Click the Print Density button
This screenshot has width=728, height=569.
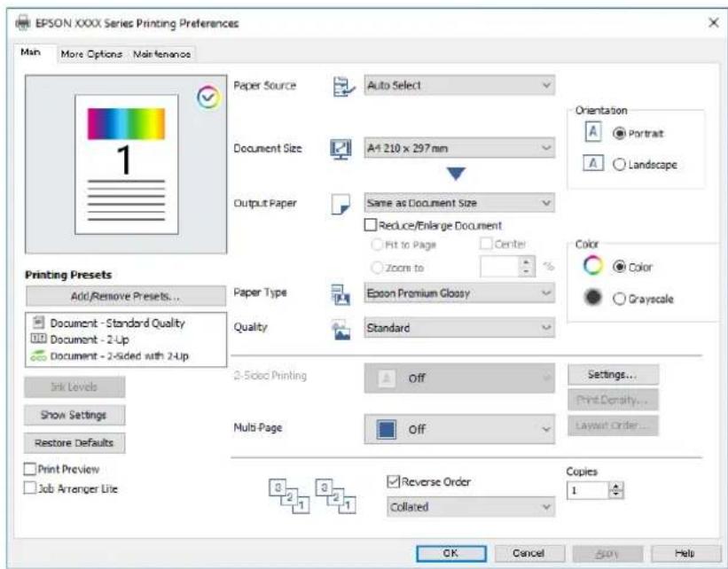613,400
